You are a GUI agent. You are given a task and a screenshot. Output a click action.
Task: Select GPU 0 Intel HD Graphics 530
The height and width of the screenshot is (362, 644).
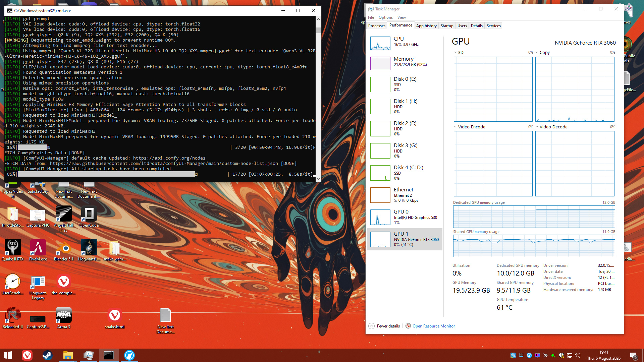pos(405,217)
